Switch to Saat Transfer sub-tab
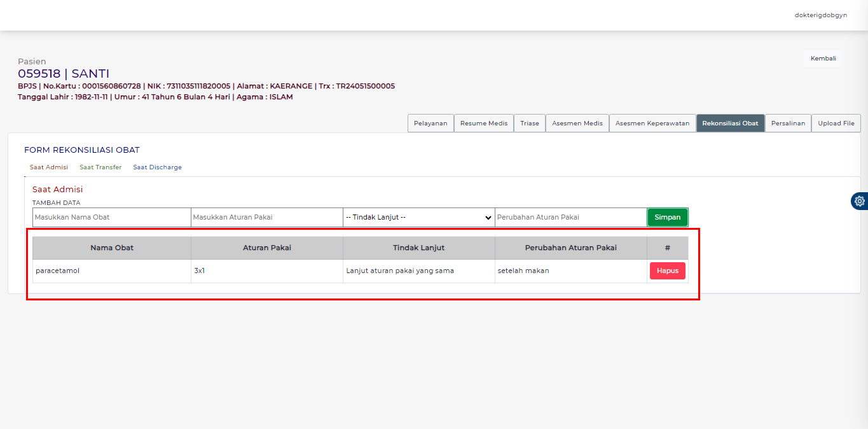The image size is (868, 429). (100, 167)
